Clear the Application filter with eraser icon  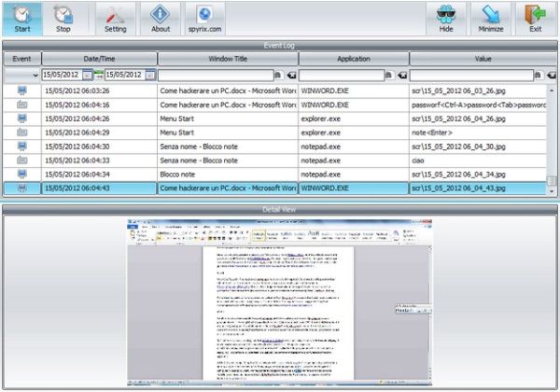401,75
